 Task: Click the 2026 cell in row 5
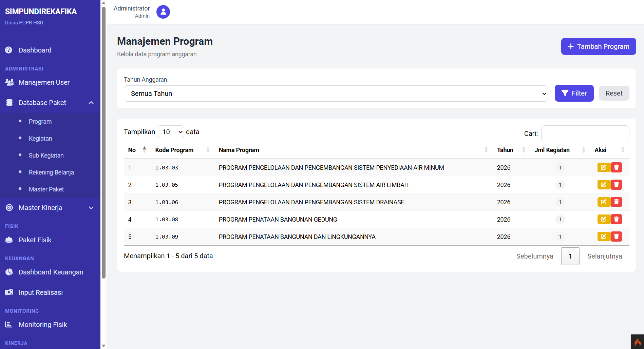coord(504,237)
